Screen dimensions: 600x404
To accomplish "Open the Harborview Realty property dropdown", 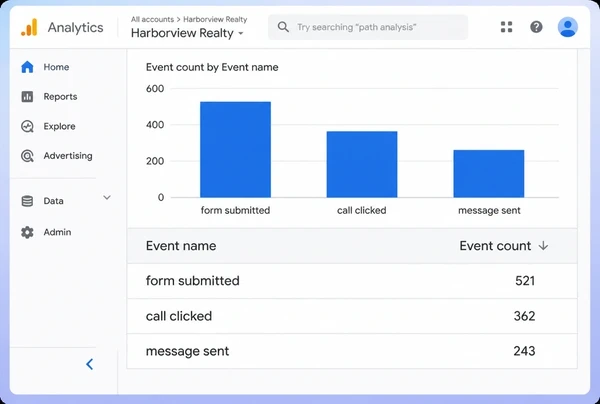I will (x=187, y=33).
